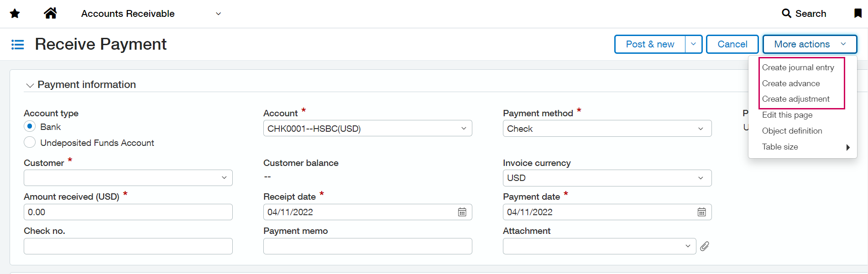Select the Undeposited Funds Account radio button
This screenshot has height=274, width=868.
(30, 142)
